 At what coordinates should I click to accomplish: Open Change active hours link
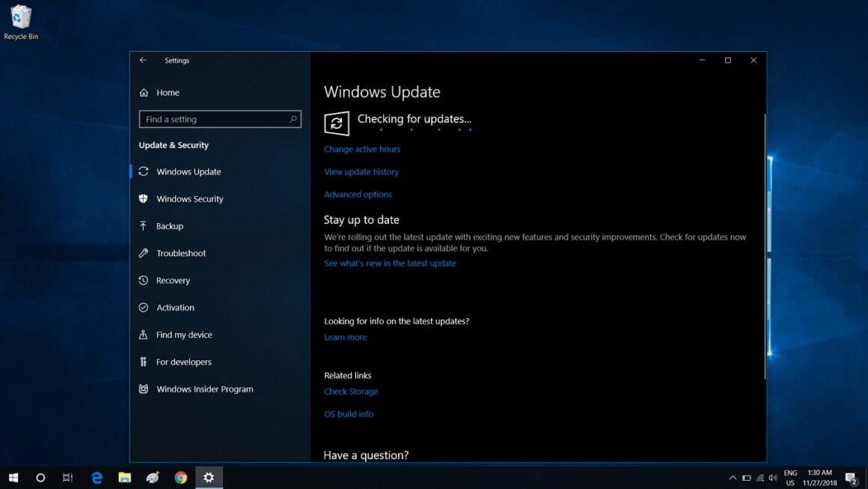pos(362,149)
